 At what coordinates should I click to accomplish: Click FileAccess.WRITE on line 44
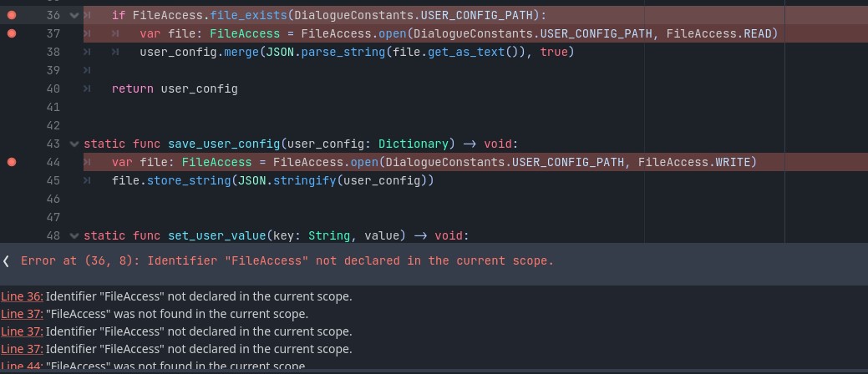(x=693, y=162)
